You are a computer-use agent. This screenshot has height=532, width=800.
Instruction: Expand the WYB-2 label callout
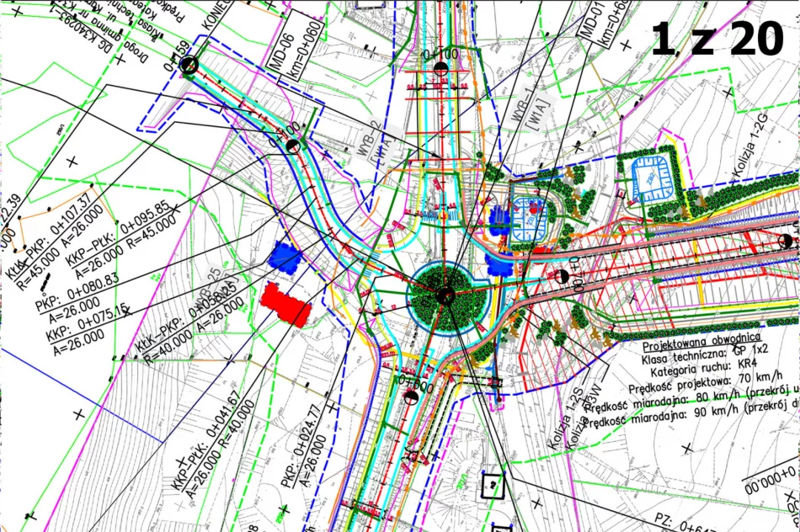pos(368,135)
